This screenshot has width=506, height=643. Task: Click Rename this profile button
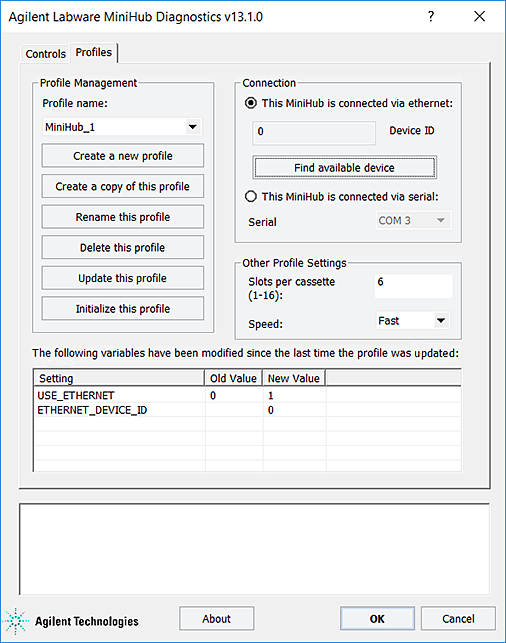123,217
